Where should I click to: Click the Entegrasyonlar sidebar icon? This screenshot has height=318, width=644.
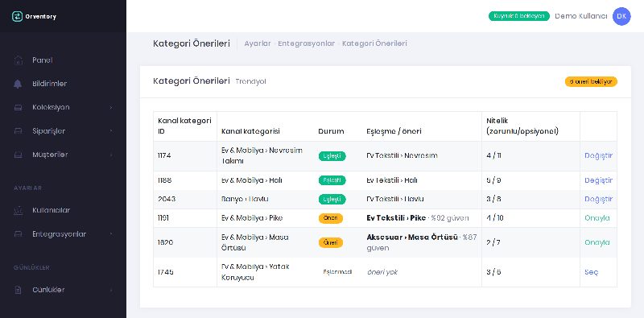[x=18, y=234]
